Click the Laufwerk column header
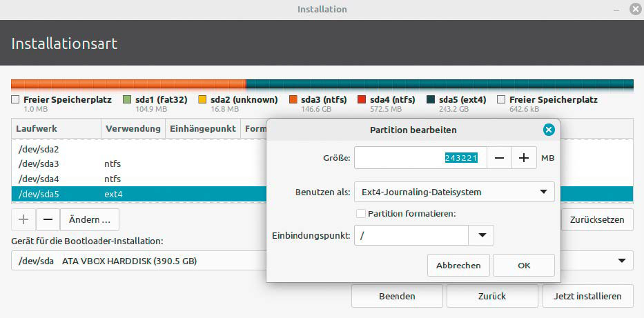644x318 pixels. pyautogui.click(x=57, y=129)
